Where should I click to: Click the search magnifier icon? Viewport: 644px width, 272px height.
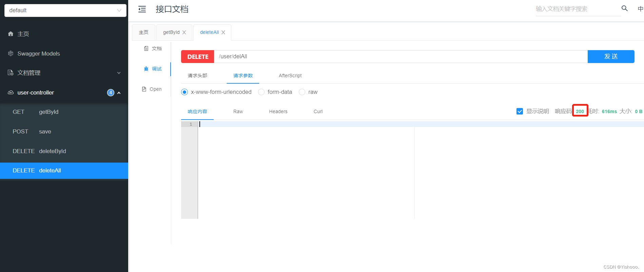point(624,8)
